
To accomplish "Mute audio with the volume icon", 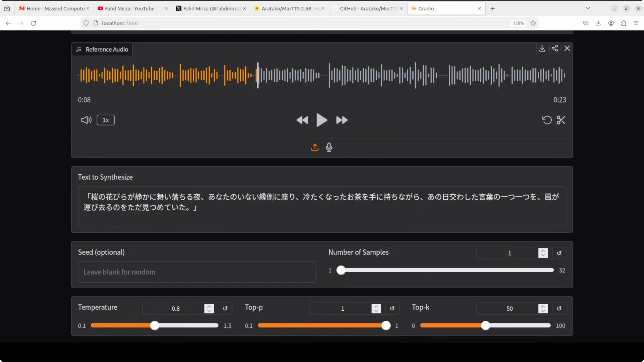I will pos(86,120).
